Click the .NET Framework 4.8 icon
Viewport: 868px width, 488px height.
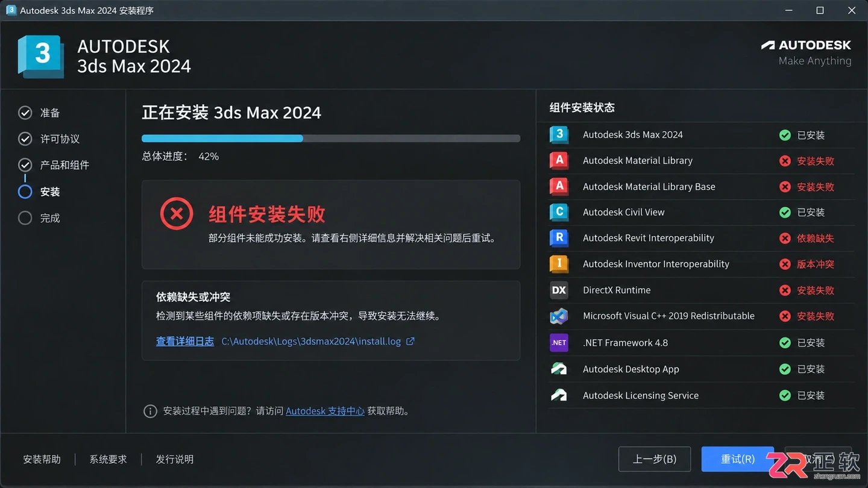(559, 342)
